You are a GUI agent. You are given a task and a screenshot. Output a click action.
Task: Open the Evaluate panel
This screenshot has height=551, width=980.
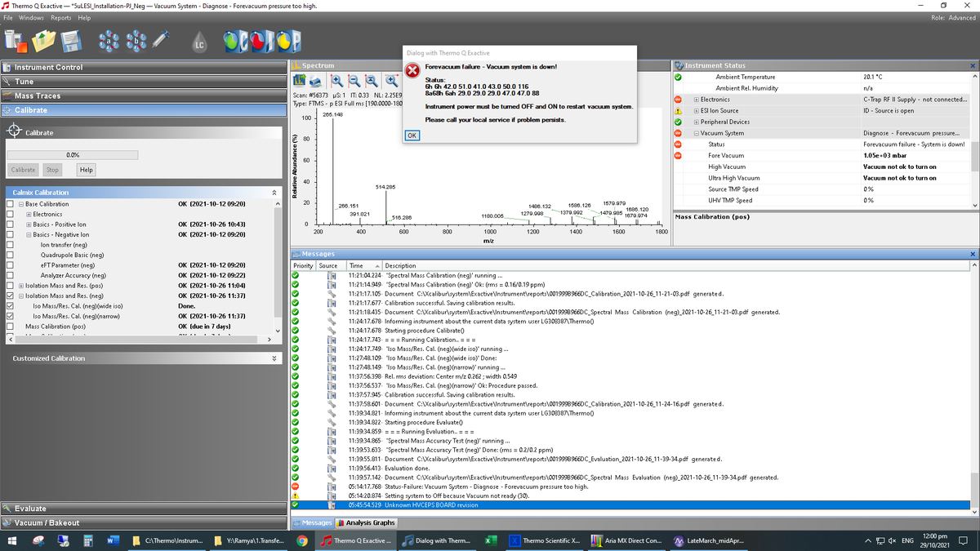click(x=143, y=509)
